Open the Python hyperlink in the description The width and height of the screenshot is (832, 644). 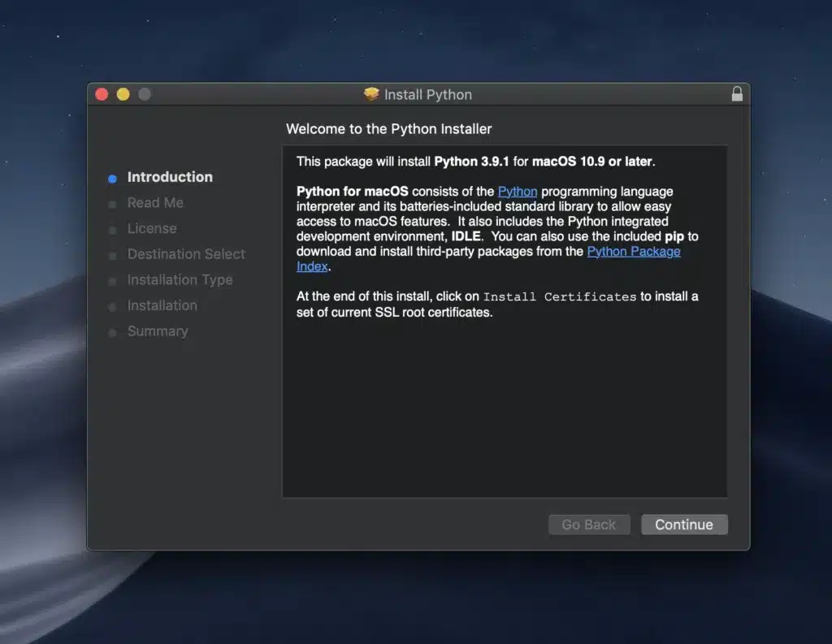point(519,192)
